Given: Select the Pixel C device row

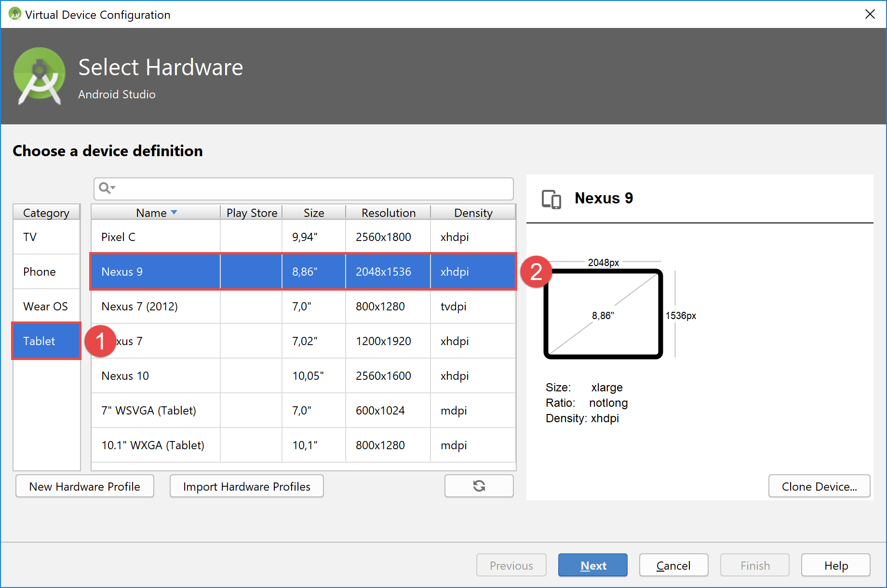Looking at the screenshot, I should click(x=303, y=237).
